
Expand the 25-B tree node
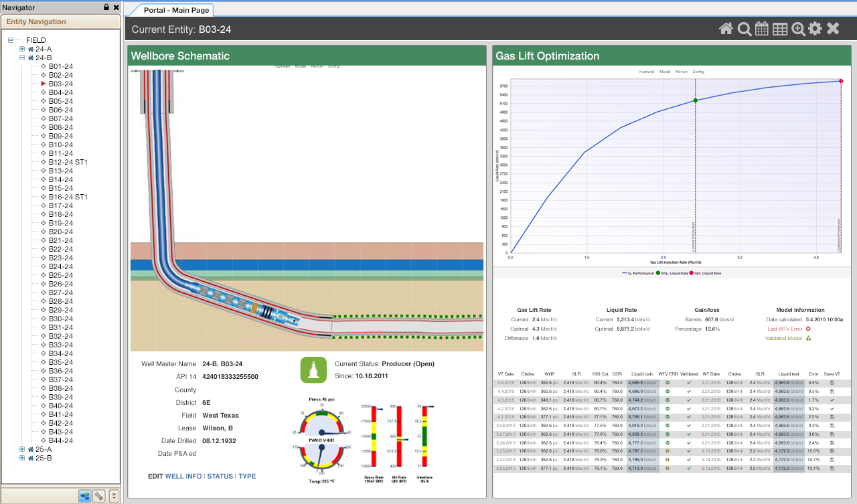[x=22, y=458]
